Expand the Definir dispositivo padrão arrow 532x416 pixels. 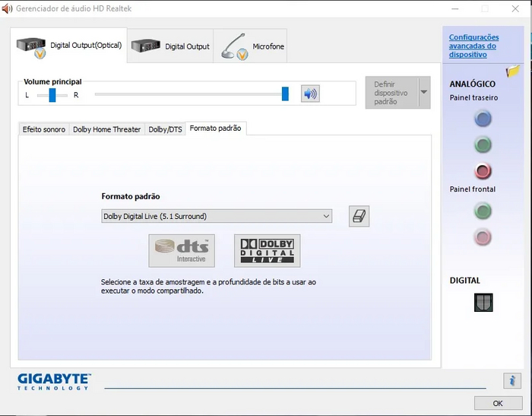click(x=424, y=92)
